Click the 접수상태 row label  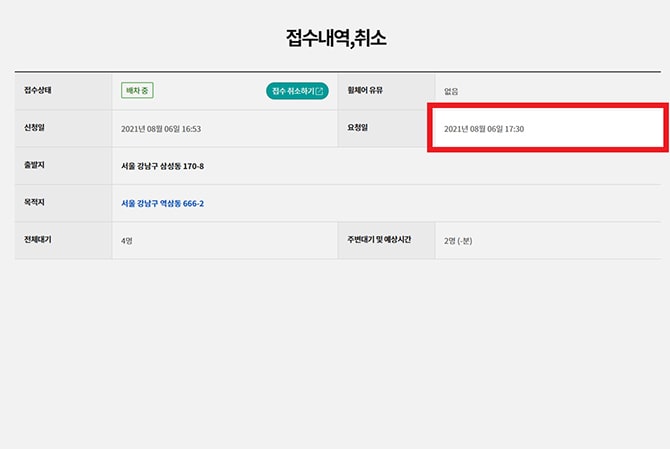(38, 90)
